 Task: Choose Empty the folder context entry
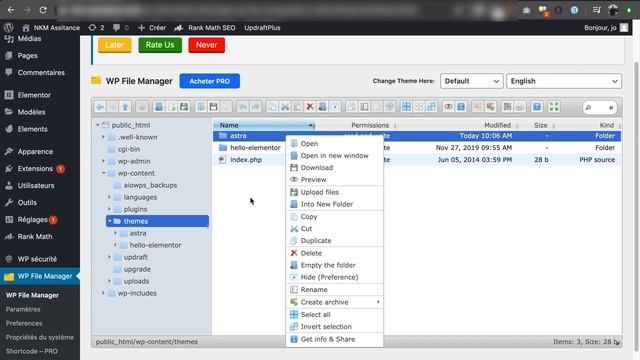(335, 265)
